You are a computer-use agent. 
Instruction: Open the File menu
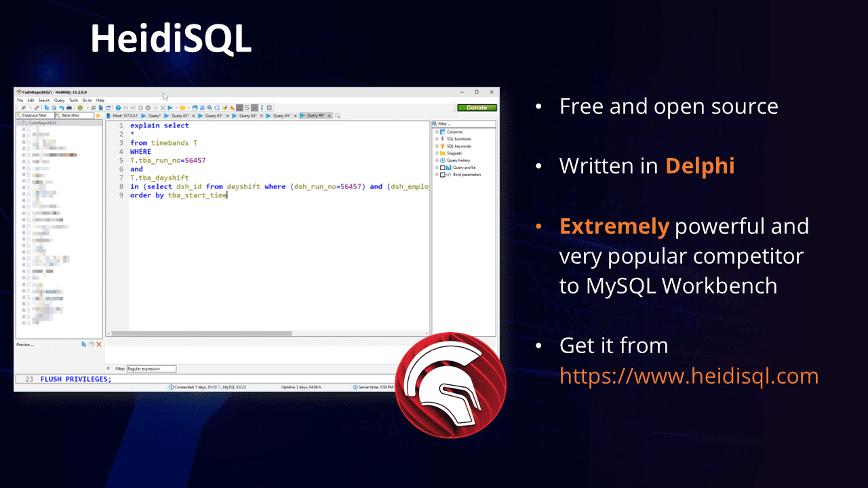pyautogui.click(x=20, y=100)
